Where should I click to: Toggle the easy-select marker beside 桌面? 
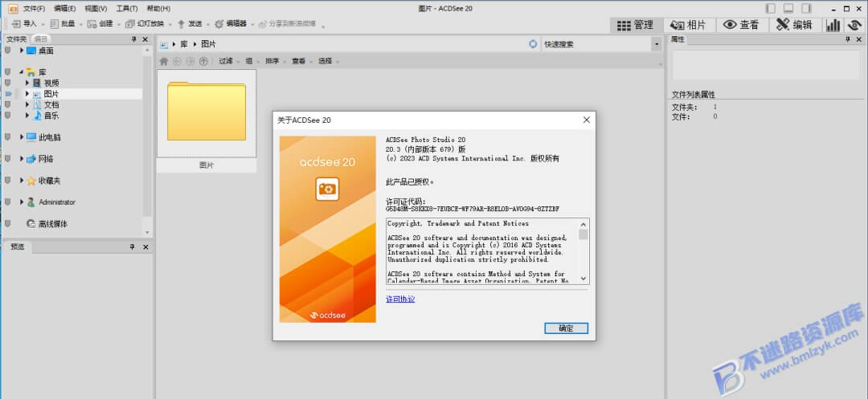(7, 51)
